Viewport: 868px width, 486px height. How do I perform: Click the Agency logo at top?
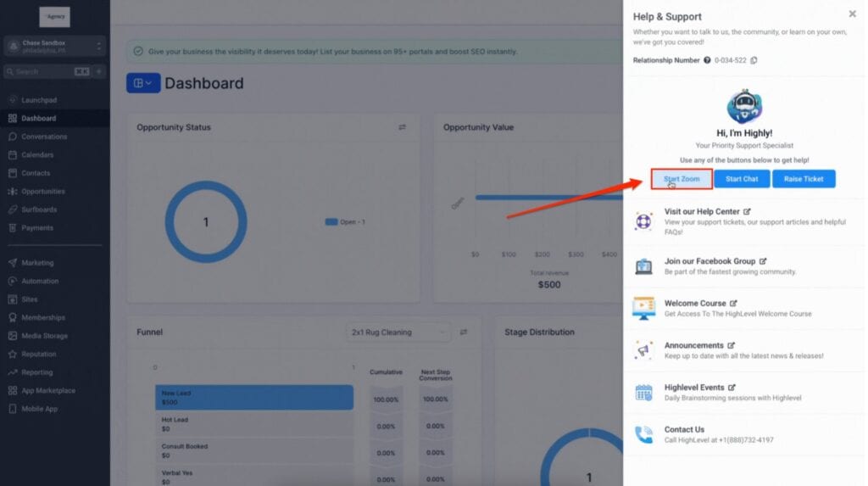[x=54, y=17]
